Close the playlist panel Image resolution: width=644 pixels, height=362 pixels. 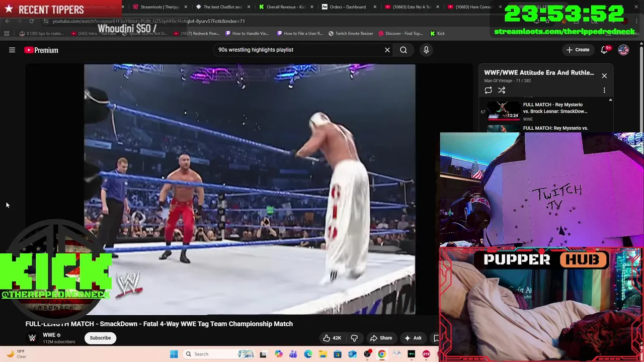pos(604,76)
